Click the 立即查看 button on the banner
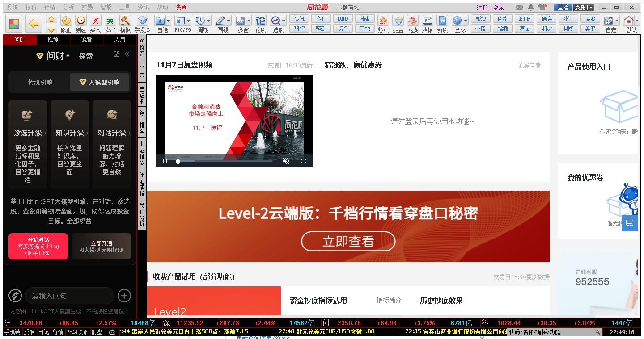 click(348, 241)
